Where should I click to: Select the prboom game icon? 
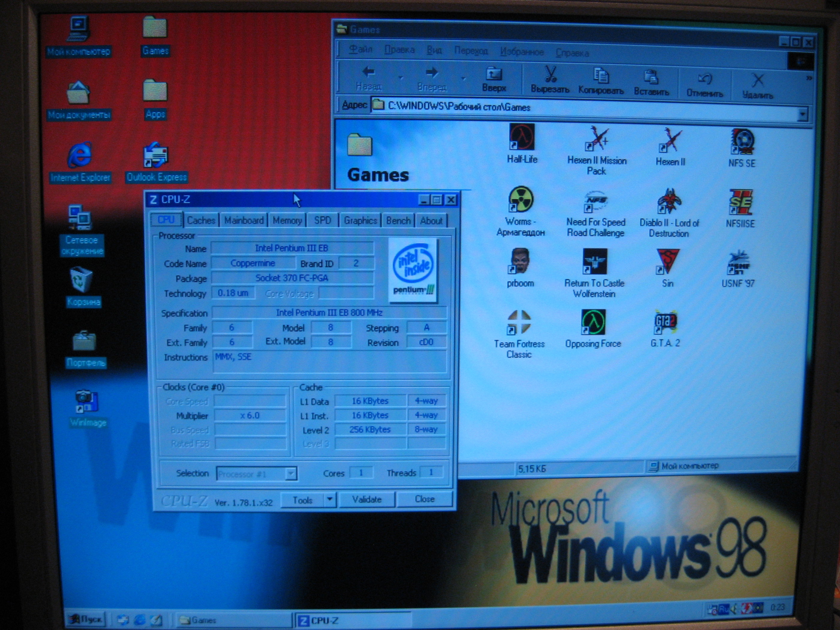520,261
